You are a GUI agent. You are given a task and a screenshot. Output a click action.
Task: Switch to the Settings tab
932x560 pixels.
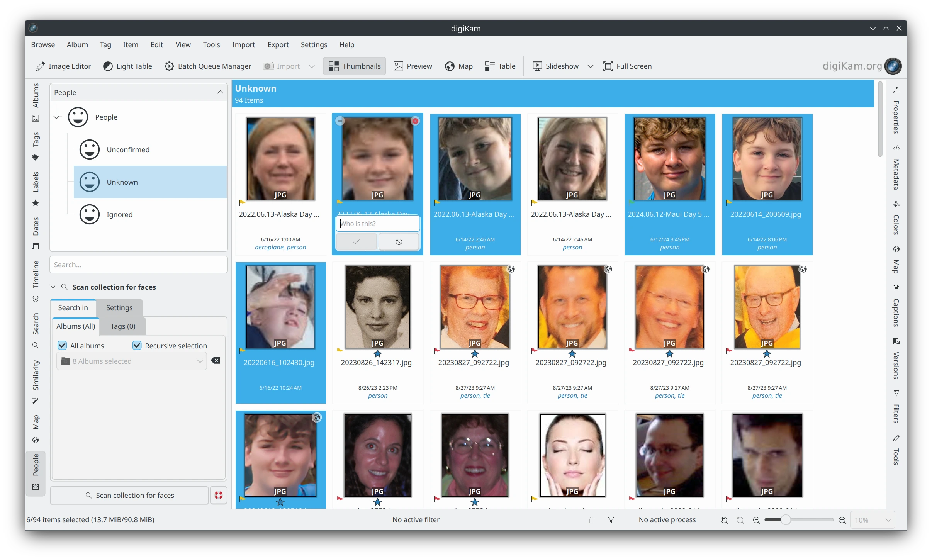click(119, 307)
